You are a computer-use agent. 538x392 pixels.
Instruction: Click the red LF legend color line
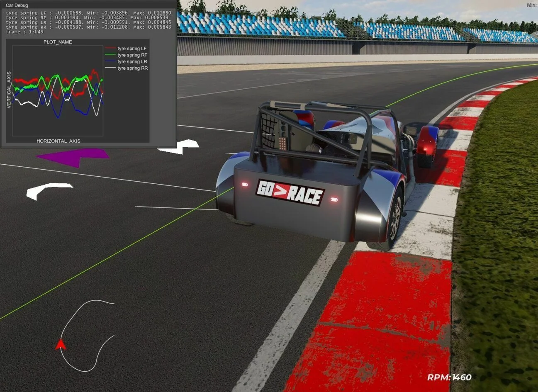(110, 49)
